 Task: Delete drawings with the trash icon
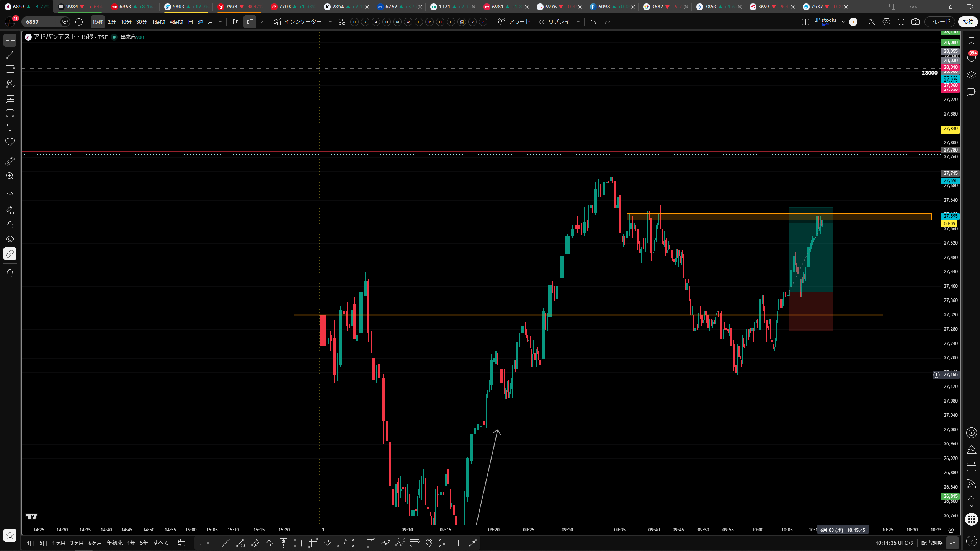click(10, 273)
